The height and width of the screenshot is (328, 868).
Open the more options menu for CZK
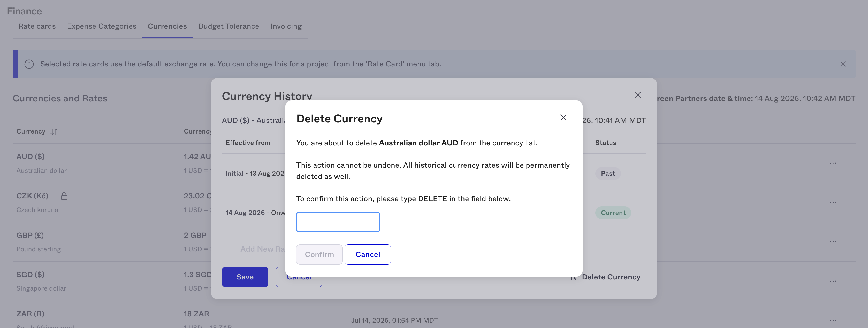(833, 202)
